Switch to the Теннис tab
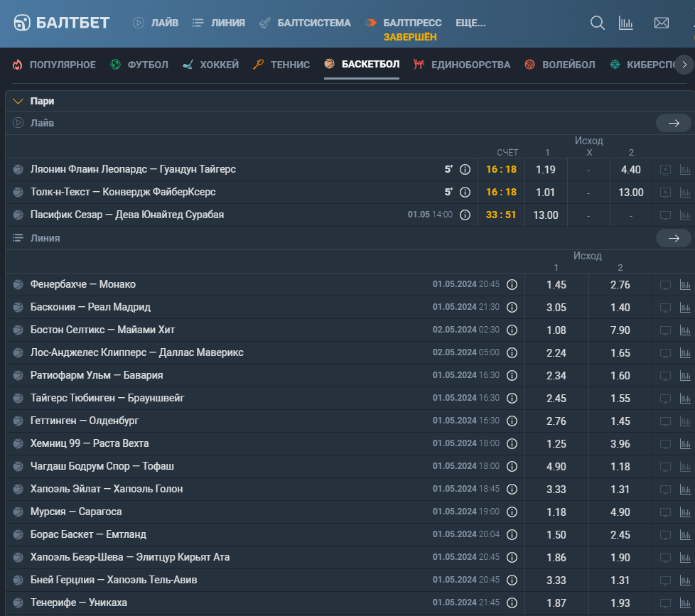The height and width of the screenshot is (616, 695). pyautogui.click(x=281, y=65)
